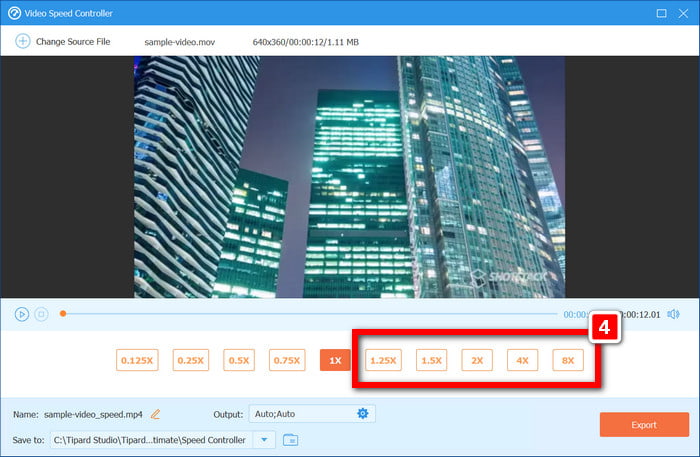Click Change Source File label
The width and height of the screenshot is (700, 457).
[x=73, y=42]
